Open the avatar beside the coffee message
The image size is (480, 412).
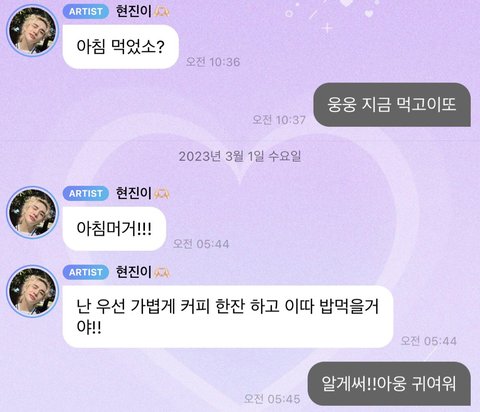point(33,291)
